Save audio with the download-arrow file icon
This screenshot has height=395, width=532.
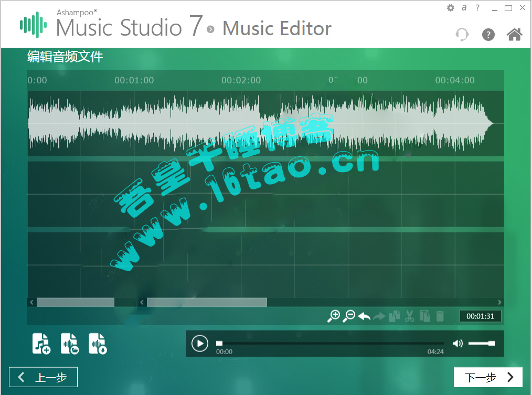click(98, 344)
